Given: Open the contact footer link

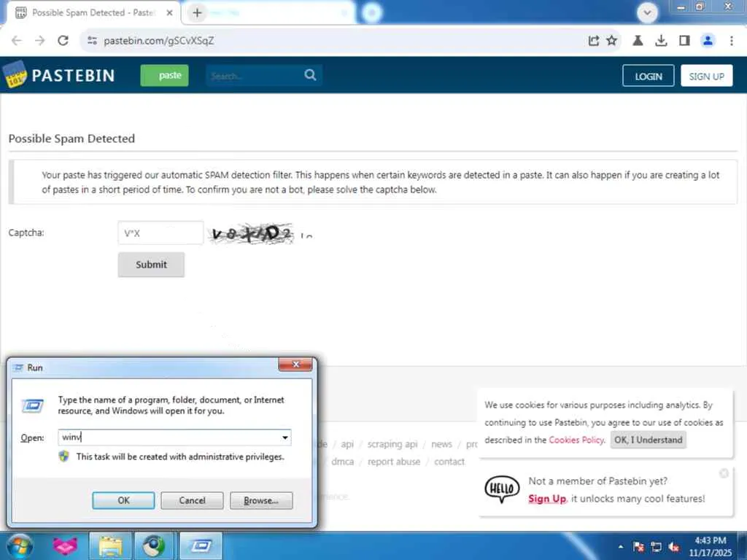Looking at the screenshot, I should (x=449, y=462).
